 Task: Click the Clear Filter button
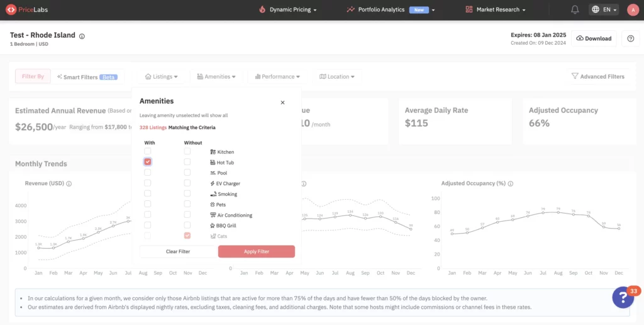click(178, 251)
